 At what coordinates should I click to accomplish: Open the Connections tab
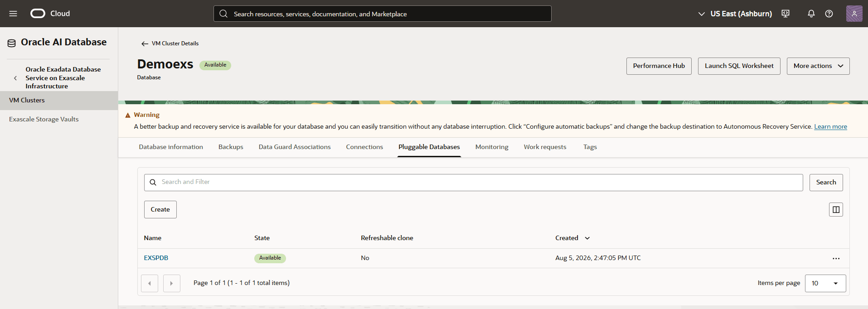pos(364,147)
